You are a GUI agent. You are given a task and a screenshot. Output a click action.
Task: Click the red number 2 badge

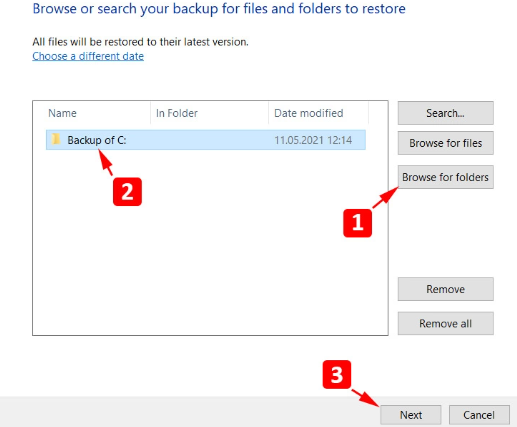[127, 192]
